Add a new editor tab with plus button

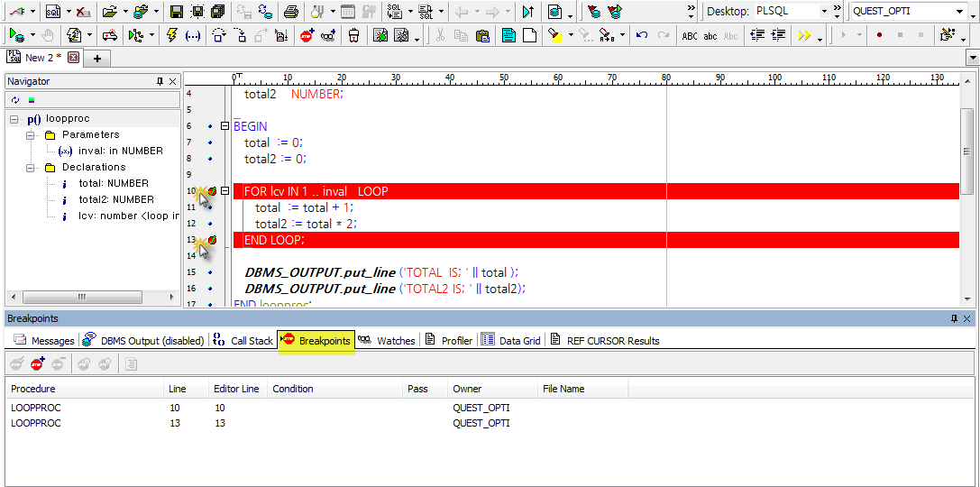click(97, 58)
